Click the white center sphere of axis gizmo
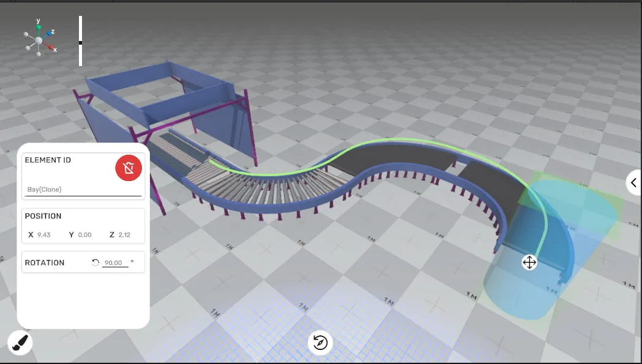 point(39,40)
